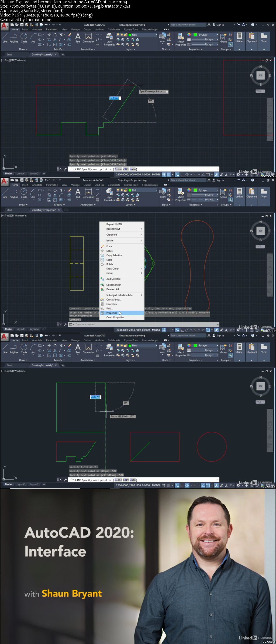This screenshot has width=276, height=644.
Task: Open Layer Properties in first screenshot
Action: [109, 39]
